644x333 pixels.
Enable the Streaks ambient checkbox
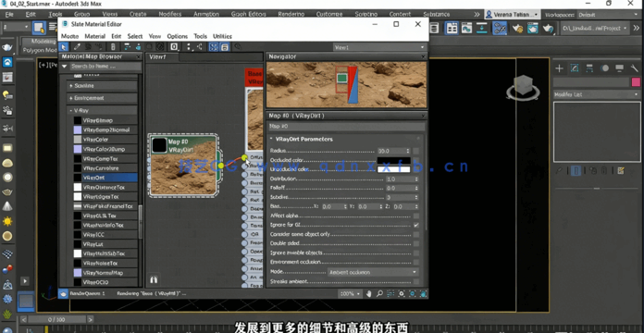pyautogui.click(x=416, y=282)
